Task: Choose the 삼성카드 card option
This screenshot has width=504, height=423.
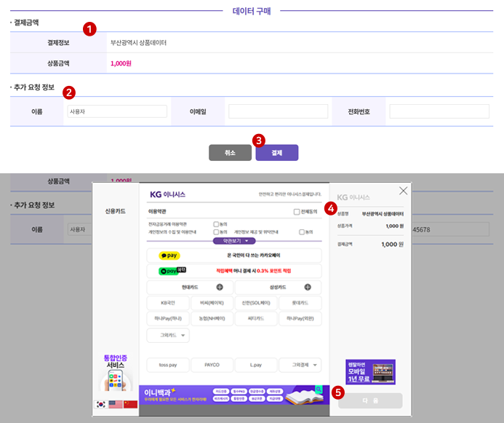Action: (278, 288)
